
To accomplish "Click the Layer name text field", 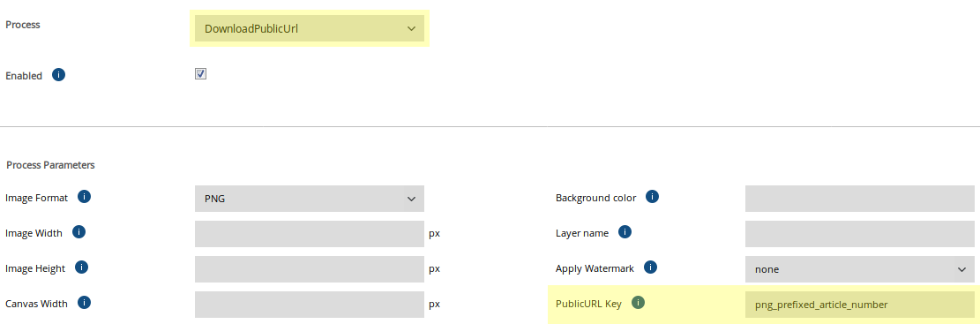I will coord(860,234).
